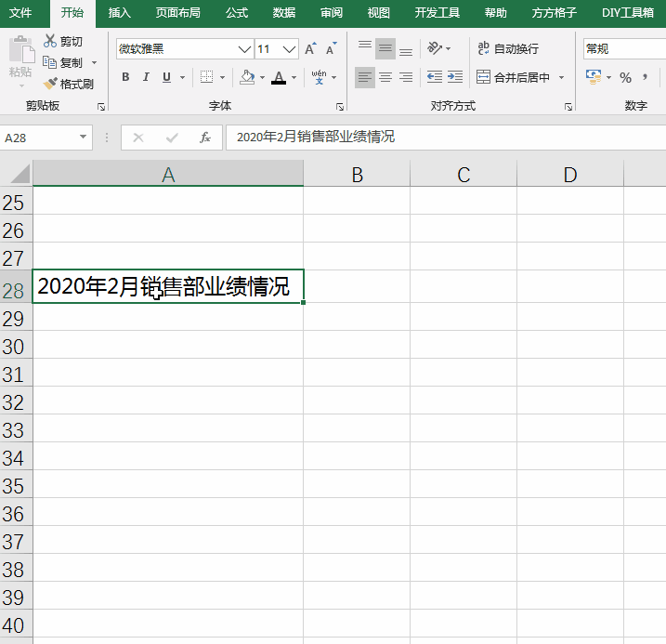Open font group dialog launcher
Viewport: 666px width, 644px height.
340,107
